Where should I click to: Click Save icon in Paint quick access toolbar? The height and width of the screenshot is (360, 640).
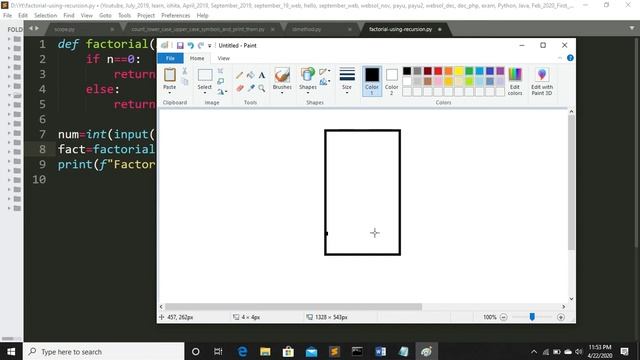pos(180,45)
